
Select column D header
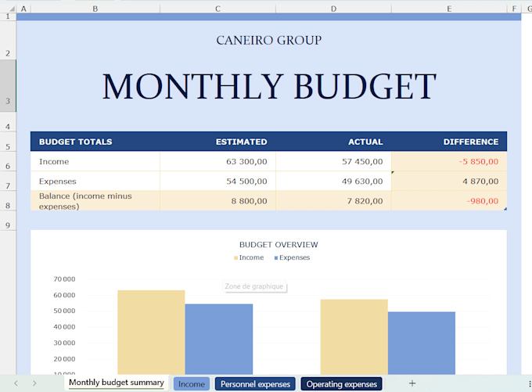(333, 9)
